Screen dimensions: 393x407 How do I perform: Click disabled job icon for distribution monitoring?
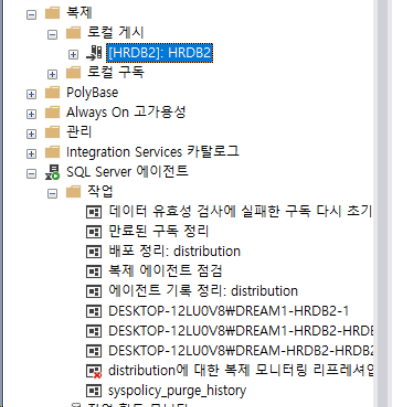click(94, 371)
